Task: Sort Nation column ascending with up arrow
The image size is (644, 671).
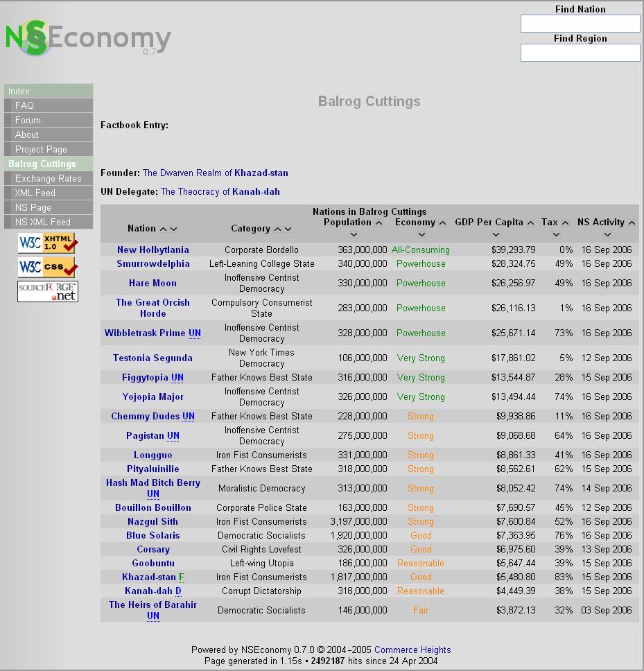Action: click(x=163, y=229)
